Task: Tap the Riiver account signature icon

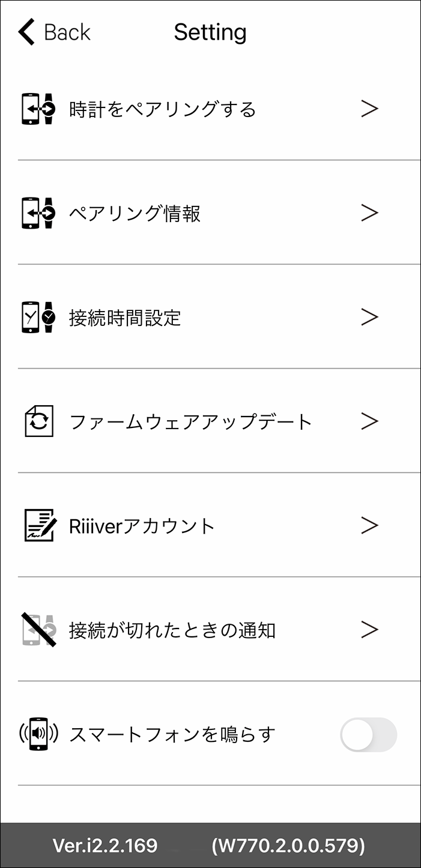Action: point(40,525)
